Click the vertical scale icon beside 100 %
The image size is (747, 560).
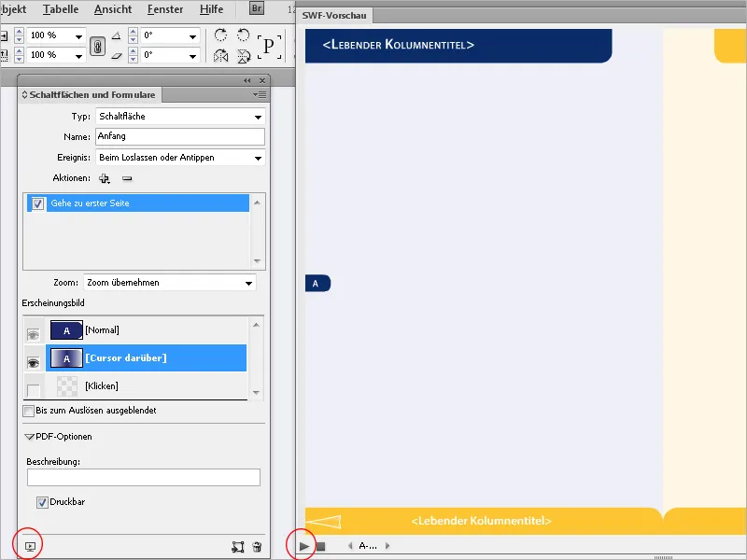4,55
